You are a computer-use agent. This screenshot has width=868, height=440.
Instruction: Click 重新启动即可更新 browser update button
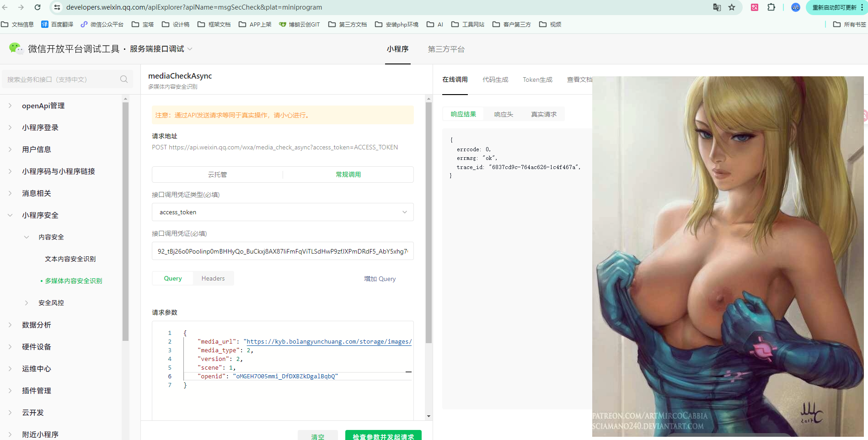(x=834, y=7)
